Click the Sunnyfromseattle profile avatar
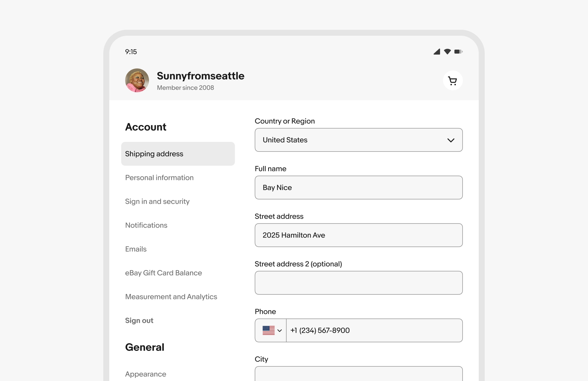The image size is (588, 381). tap(137, 80)
